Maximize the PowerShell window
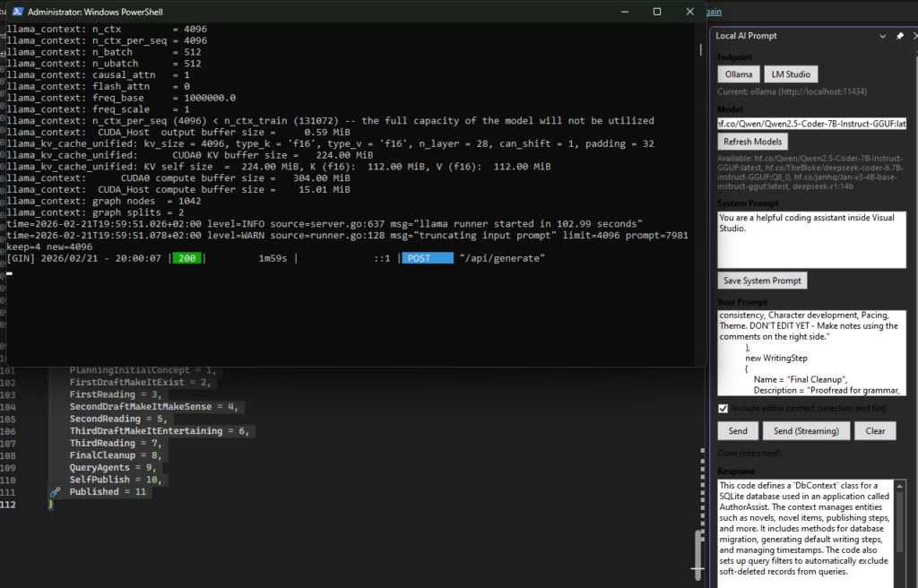Image resolution: width=918 pixels, height=588 pixels. (656, 12)
